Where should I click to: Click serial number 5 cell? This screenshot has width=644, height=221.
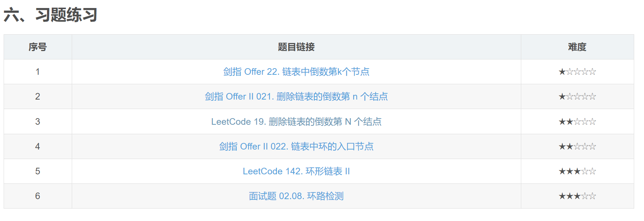coord(38,171)
